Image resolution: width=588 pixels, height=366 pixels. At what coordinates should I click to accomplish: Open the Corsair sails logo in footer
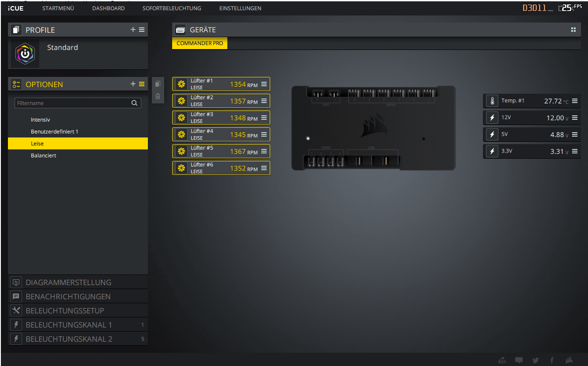[x=569, y=360]
